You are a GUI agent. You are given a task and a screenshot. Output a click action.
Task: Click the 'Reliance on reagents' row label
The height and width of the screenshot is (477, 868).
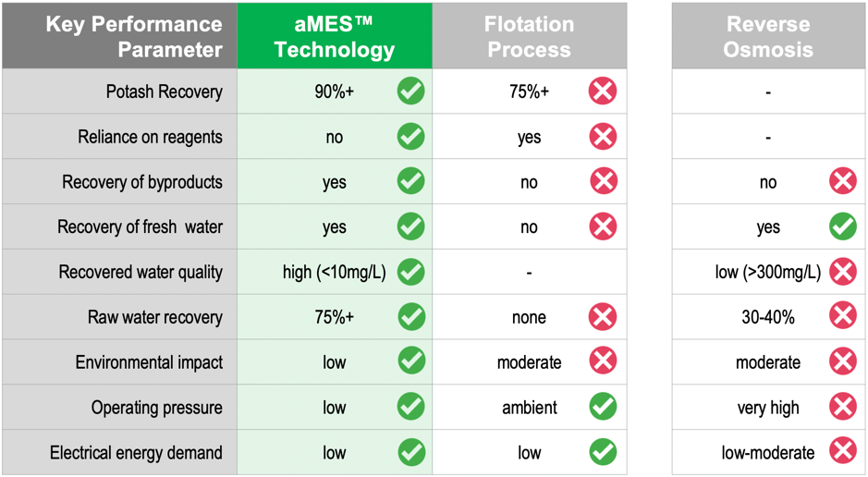(x=150, y=137)
